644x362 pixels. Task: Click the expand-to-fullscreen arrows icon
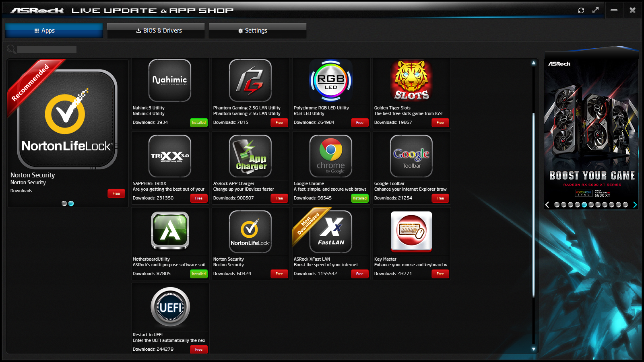point(595,10)
